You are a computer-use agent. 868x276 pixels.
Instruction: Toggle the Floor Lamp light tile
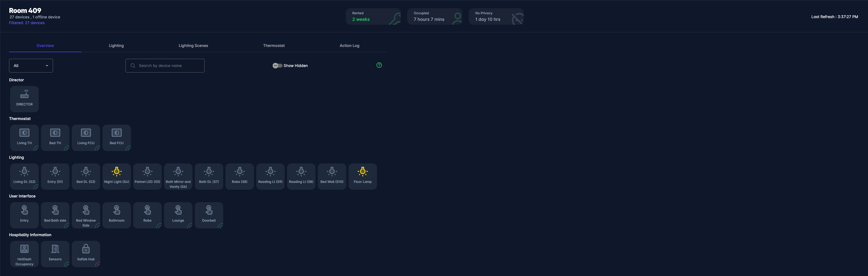pyautogui.click(x=362, y=176)
